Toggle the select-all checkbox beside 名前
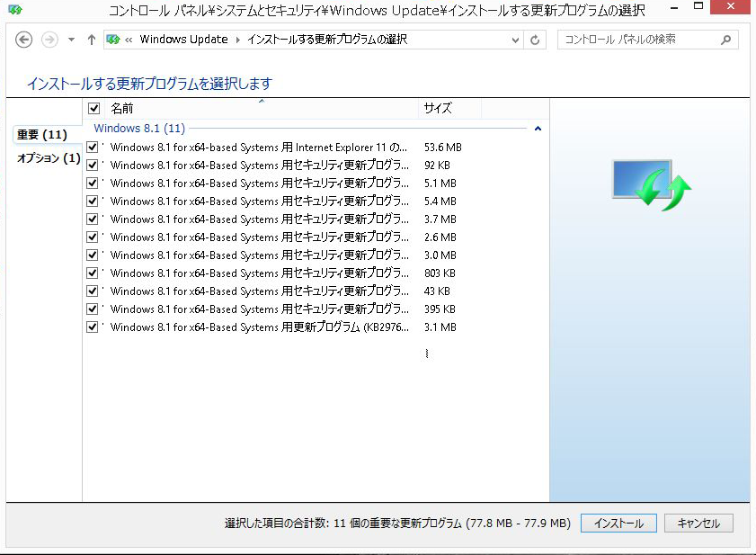This screenshot has width=756, height=555. [x=94, y=109]
